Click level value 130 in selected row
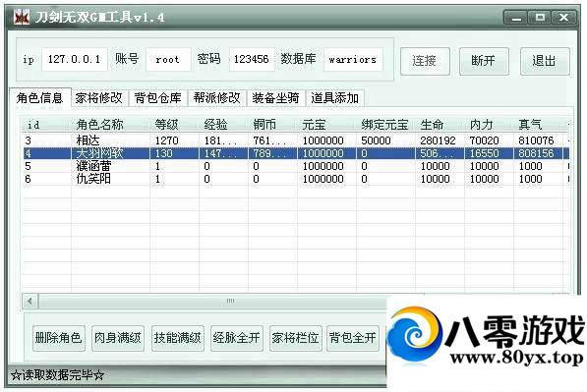Viewport: 587px width, 392px height. pos(163,153)
